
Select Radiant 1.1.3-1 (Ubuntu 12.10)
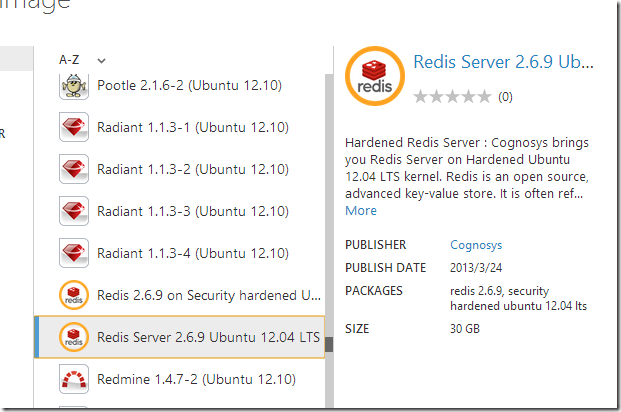(193, 128)
